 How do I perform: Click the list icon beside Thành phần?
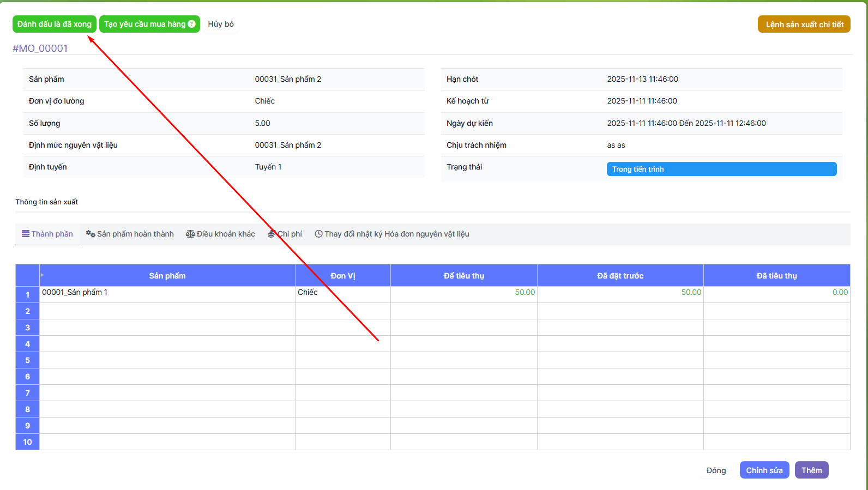(25, 234)
